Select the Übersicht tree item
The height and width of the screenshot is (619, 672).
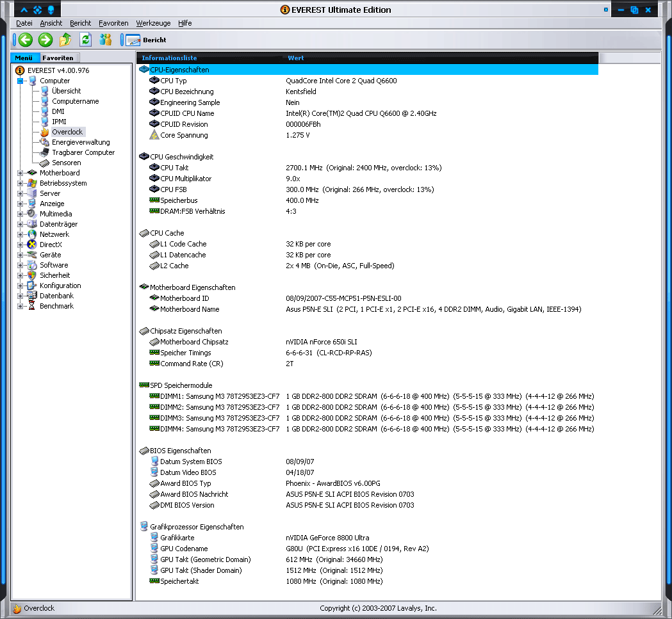click(66, 91)
